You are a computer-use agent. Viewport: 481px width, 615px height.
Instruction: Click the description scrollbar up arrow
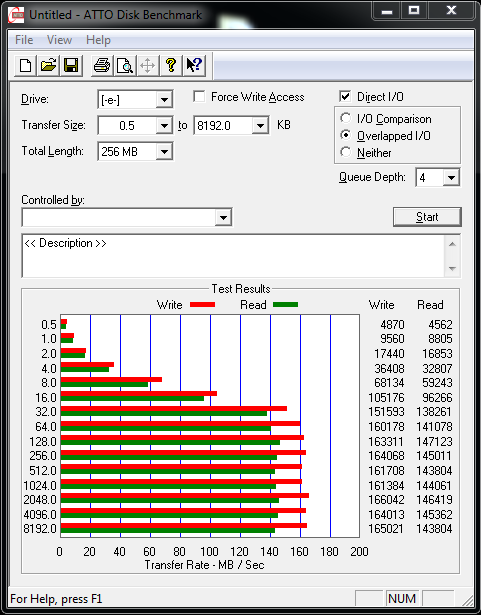point(452,244)
